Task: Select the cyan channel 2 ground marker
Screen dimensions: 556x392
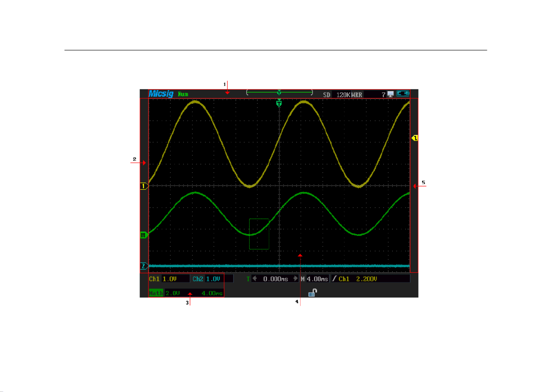Action: (144, 266)
